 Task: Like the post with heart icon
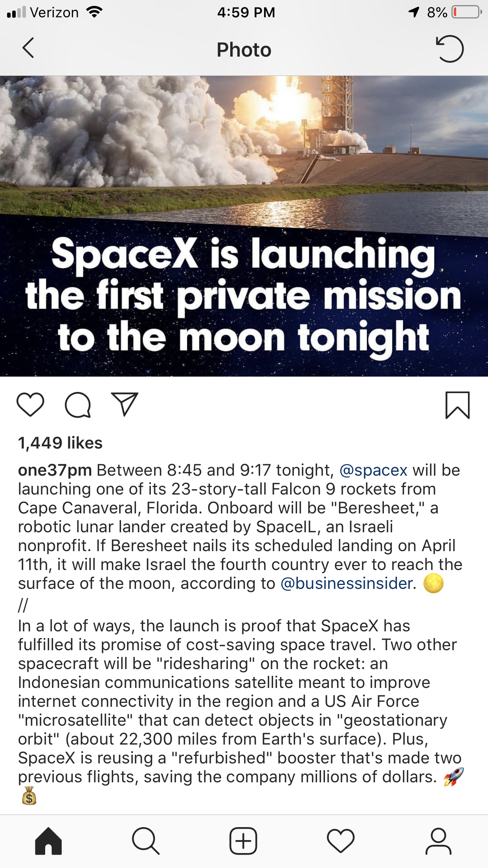30,405
